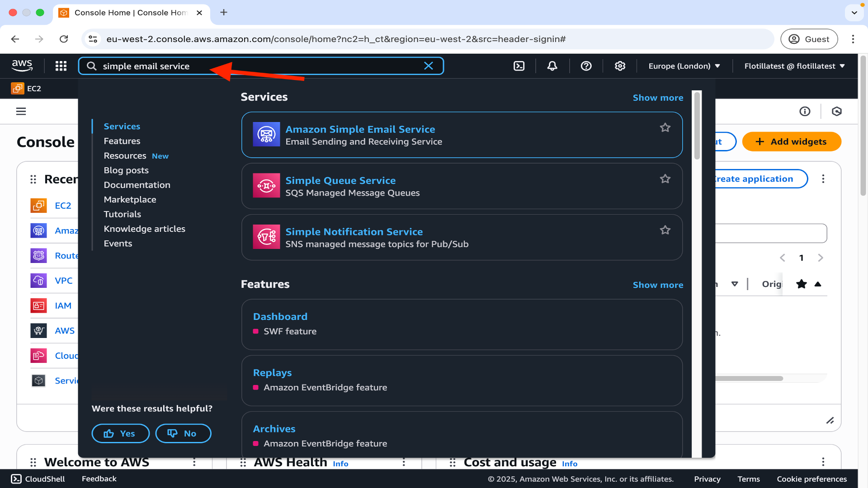Favorite Amazon Simple Email Service with its star

click(x=665, y=128)
